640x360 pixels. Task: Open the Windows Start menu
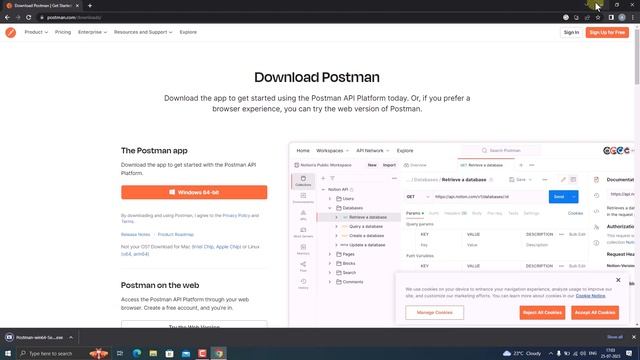click(8, 353)
